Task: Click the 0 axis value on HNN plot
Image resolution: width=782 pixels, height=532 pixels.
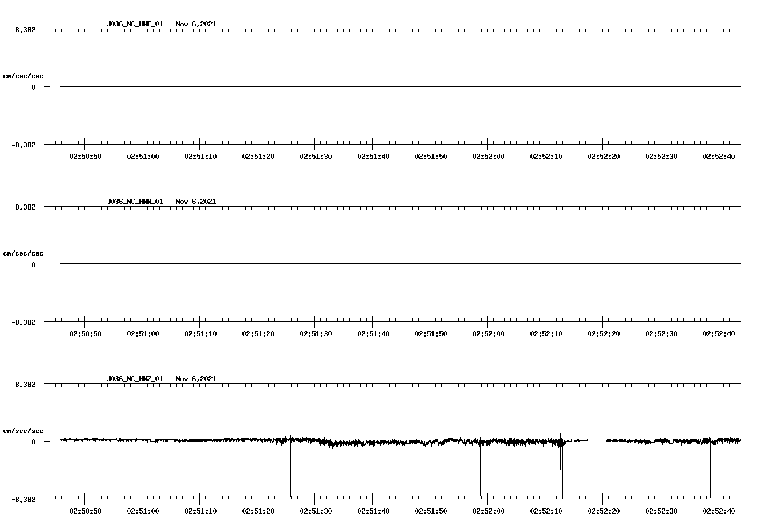Action: click(33, 264)
